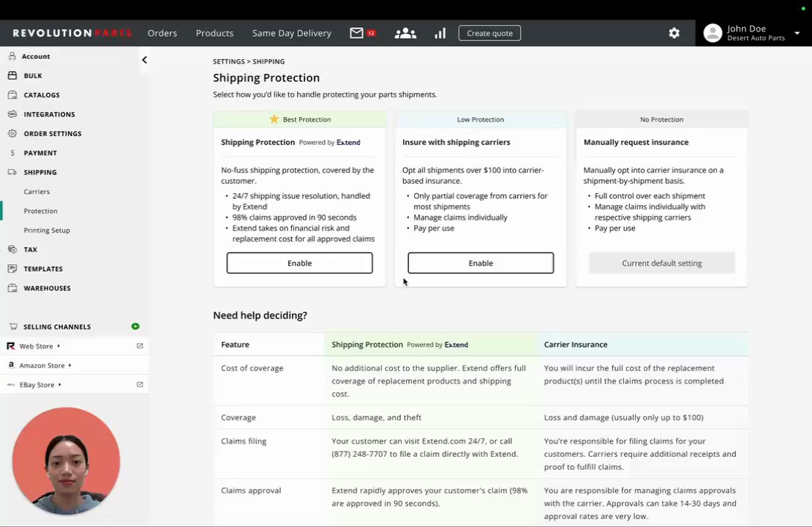Expand the Web Store channel

click(x=59, y=345)
